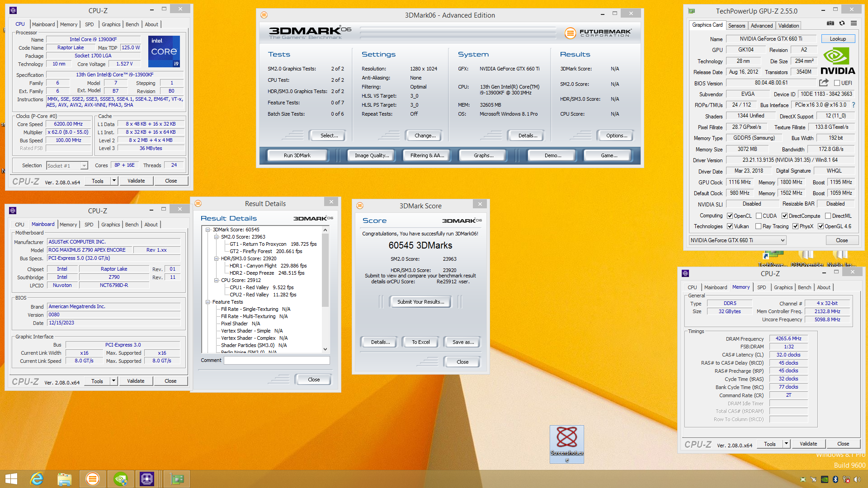Toggle the DirectCompute checkbox

pyautogui.click(x=785, y=216)
